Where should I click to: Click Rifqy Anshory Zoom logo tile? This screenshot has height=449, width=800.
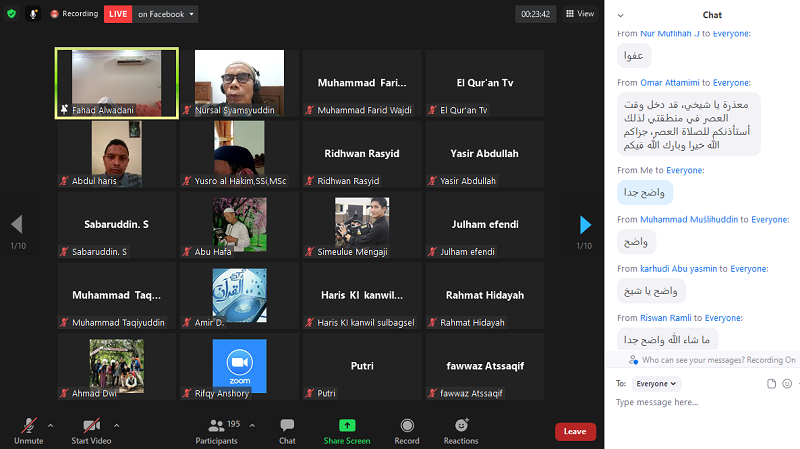click(x=239, y=367)
